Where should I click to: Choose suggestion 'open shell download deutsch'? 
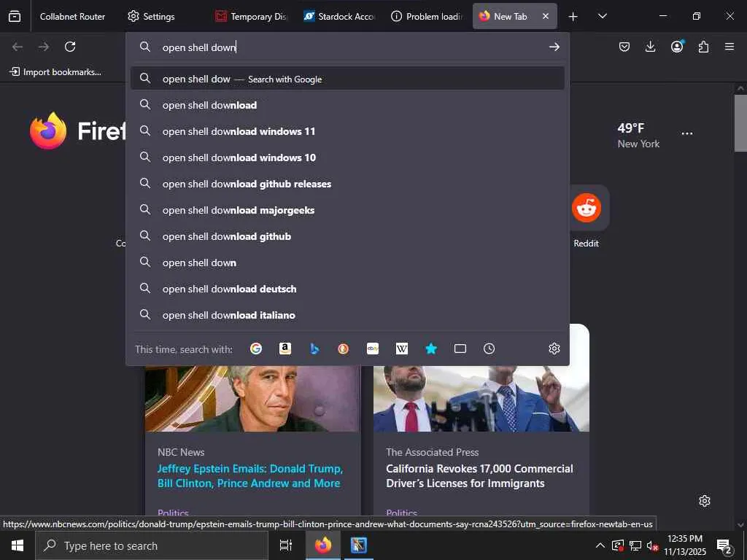347,289
